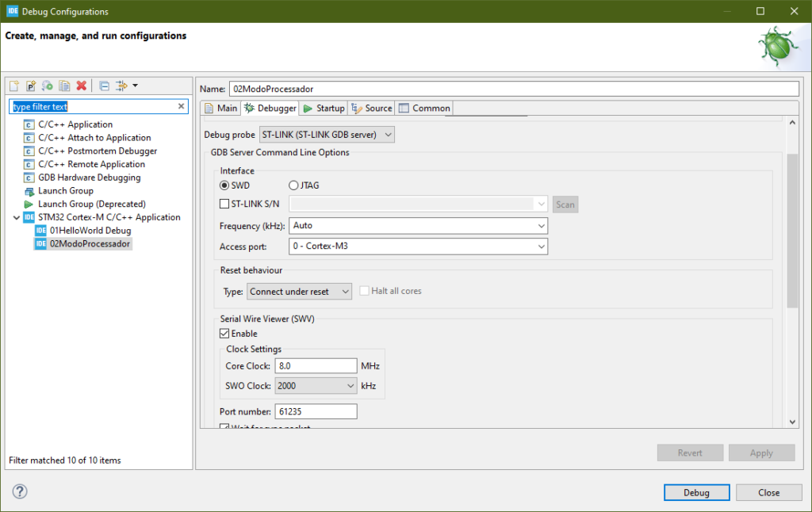812x512 pixels.
Task: Collapse STM32 Cortex-M C/C++ Application tree node
Action: (x=17, y=217)
